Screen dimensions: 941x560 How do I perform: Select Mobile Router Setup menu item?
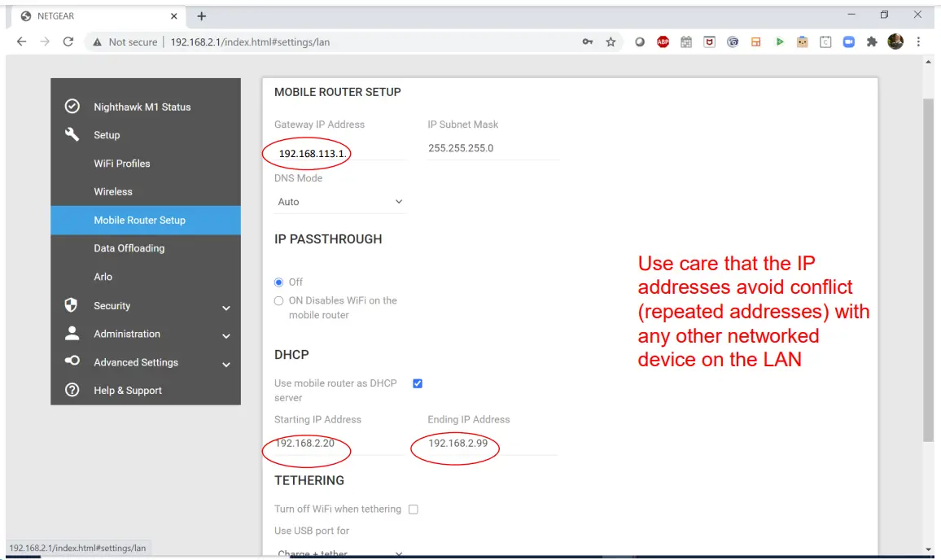tap(145, 220)
